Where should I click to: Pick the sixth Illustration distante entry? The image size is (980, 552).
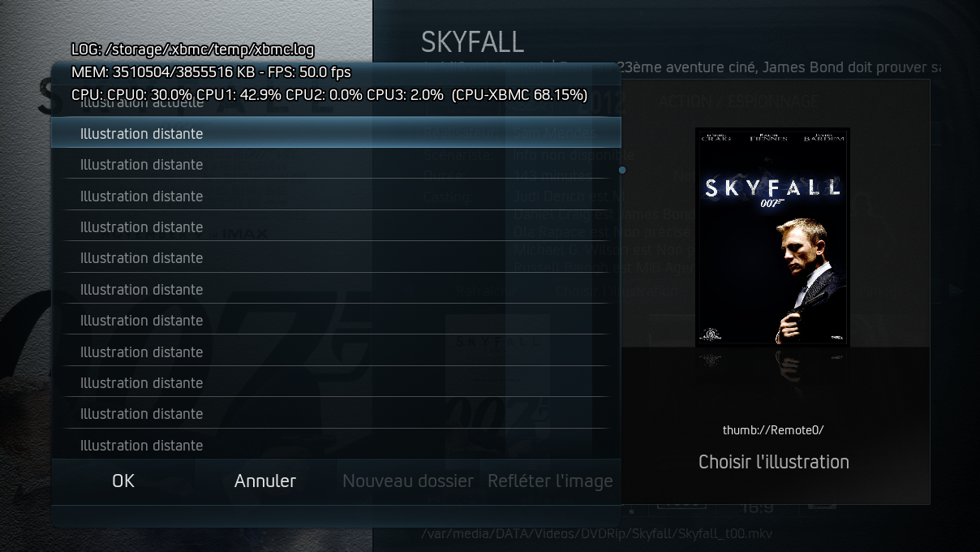[x=329, y=289]
